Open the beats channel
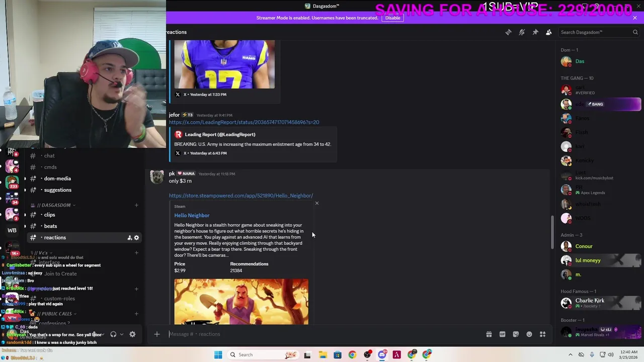The height and width of the screenshot is (362, 644). (x=50, y=226)
